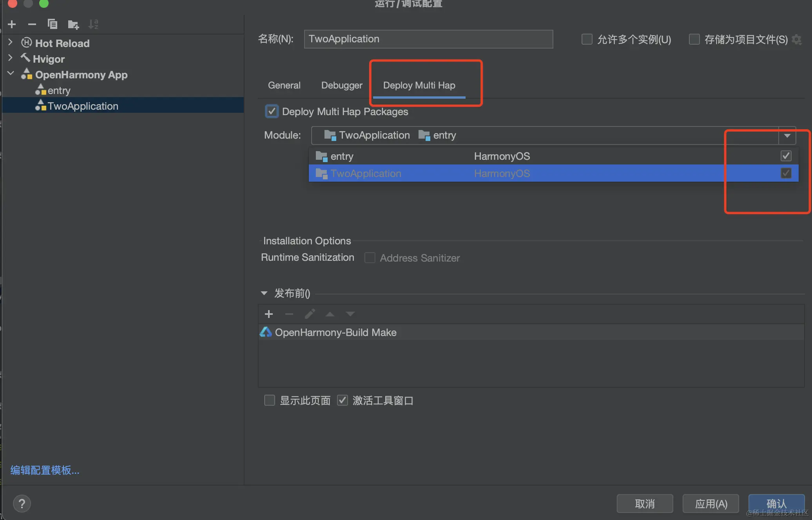Open the Module dropdown arrow
812x520 pixels.
(787, 135)
